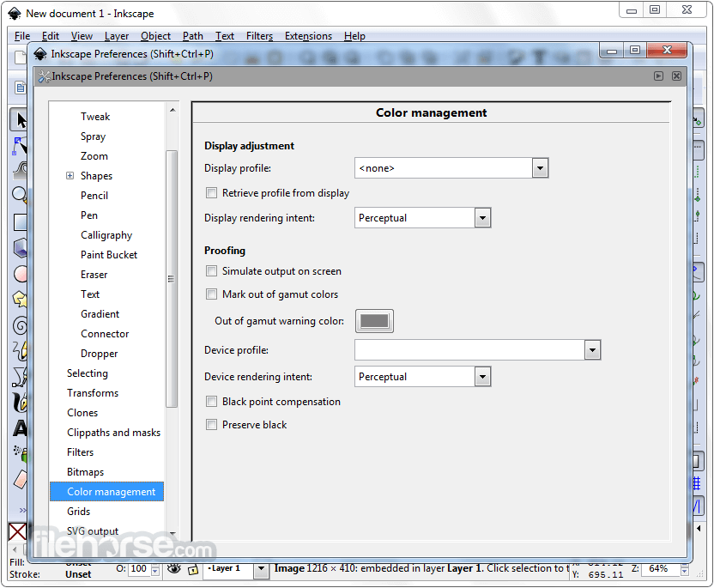Close the inner Preferences dialog panel
Image resolution: width=714 pixels, height=588 pixels.
[x=676, y=76]
